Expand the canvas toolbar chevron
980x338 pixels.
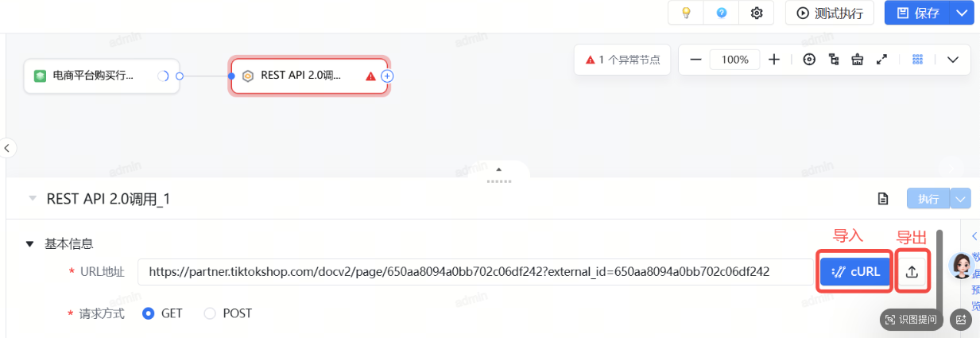953,60
